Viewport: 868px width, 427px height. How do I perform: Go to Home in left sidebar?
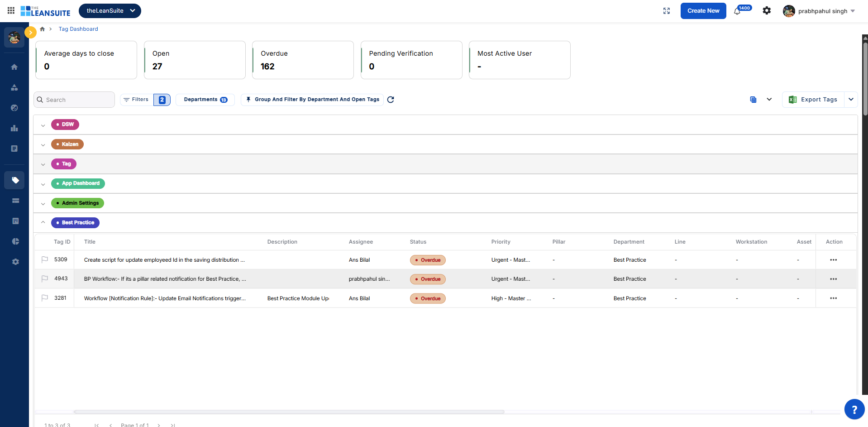pyautogui.click(x=14, y=67)
